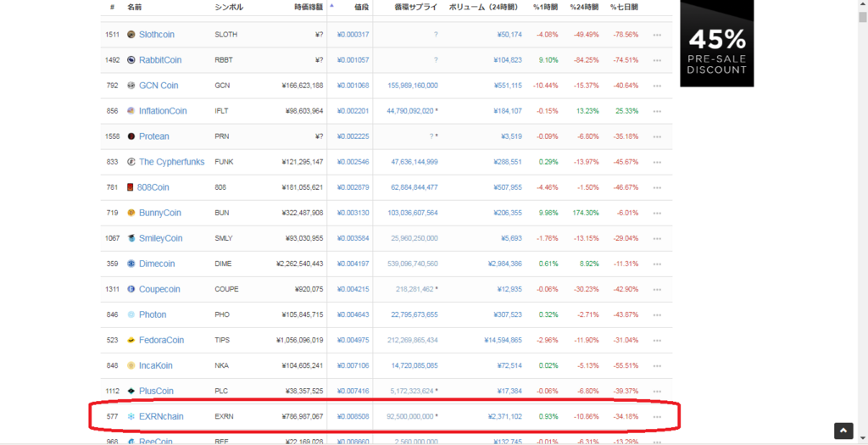Viewport: 868px width, 445px height.
Task: Open more options for BunnyCoin row
Action: (x=657, y=213)
